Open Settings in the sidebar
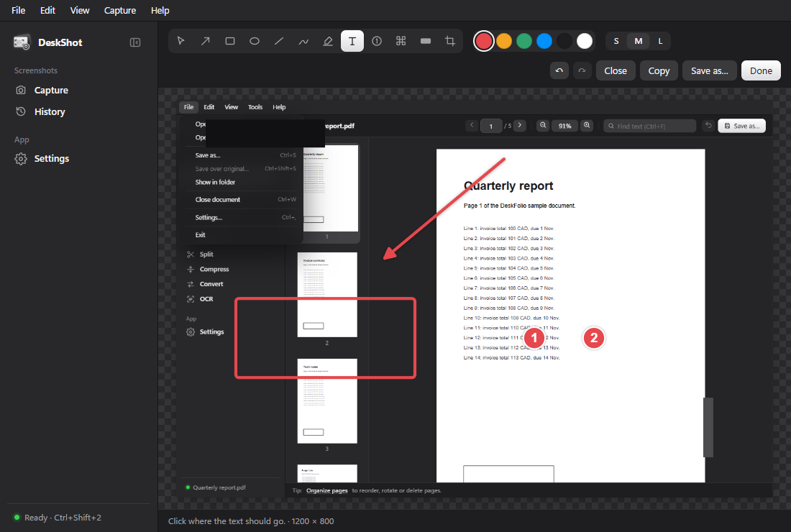 (78, 159)
